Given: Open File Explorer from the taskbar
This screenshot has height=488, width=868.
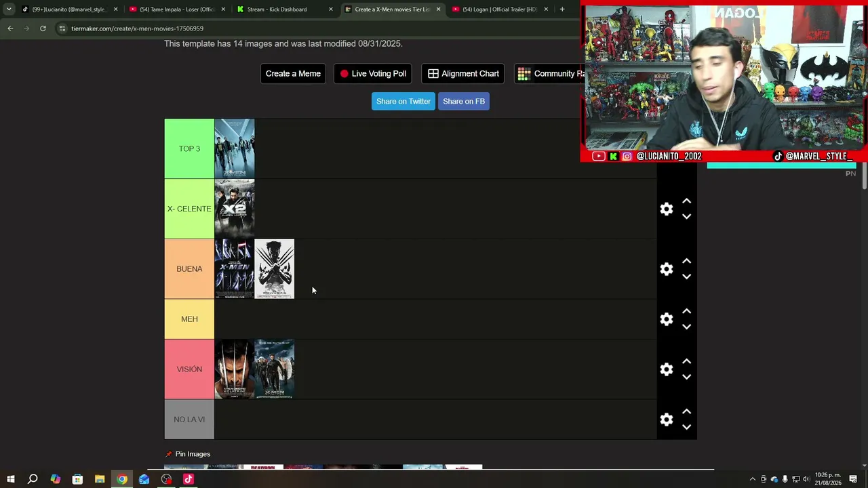Looking at the screenshot, I should [x=100, y=479].
